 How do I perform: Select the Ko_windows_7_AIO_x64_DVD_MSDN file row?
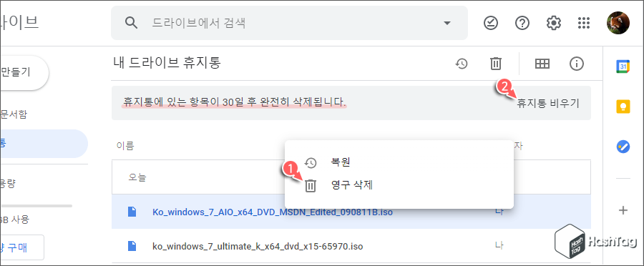tap(351, 212)
